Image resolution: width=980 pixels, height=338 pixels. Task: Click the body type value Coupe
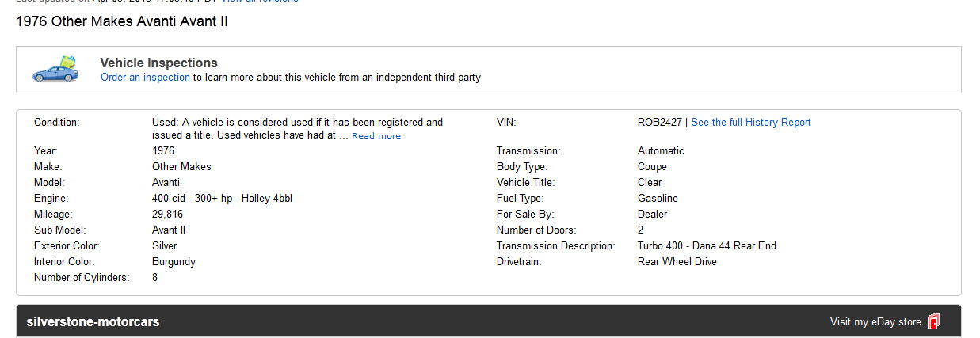[652, 167]
